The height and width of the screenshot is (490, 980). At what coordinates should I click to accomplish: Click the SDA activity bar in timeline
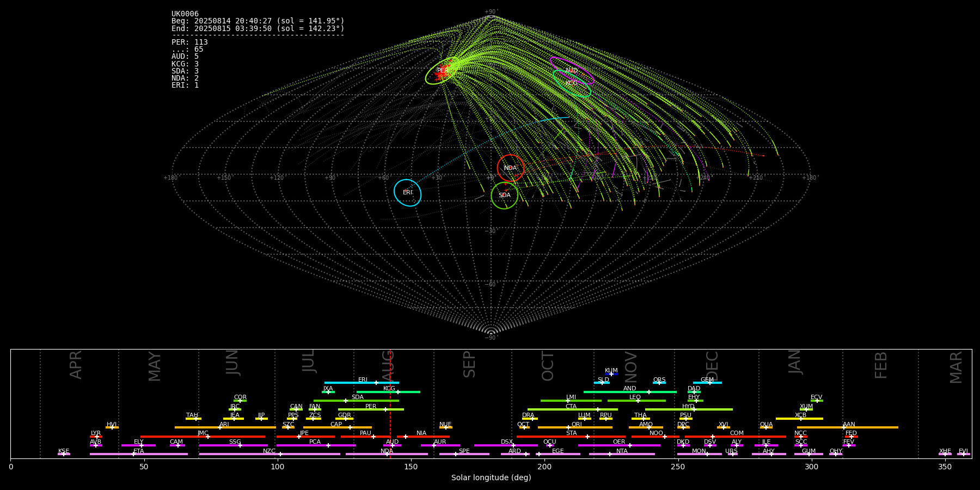click(356, 401)
